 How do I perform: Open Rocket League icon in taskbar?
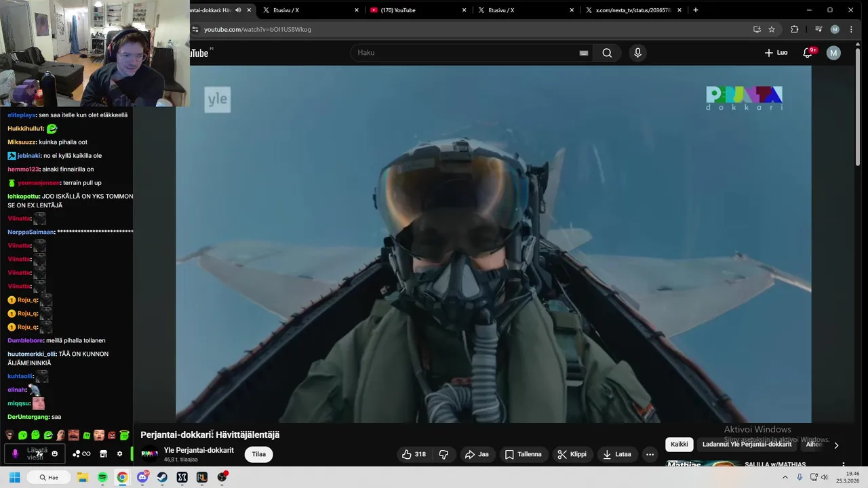click(x=201, y=477)
